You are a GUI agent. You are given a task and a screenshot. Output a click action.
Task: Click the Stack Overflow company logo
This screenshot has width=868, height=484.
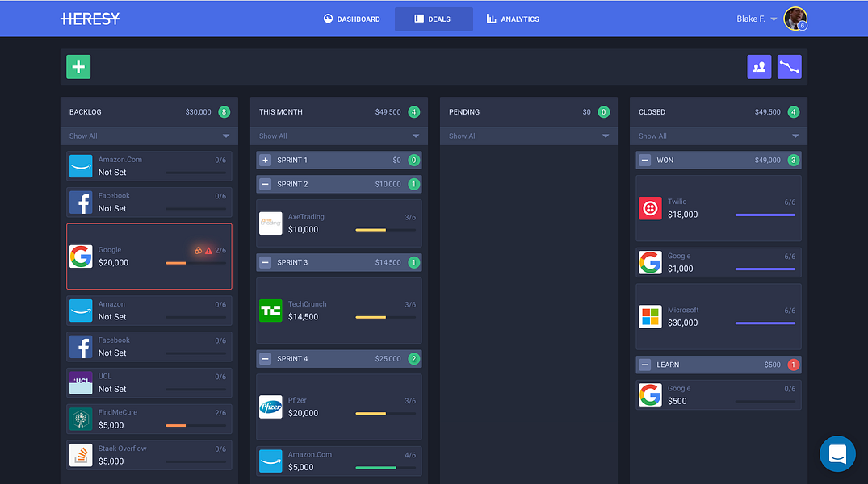coord(81,455)
